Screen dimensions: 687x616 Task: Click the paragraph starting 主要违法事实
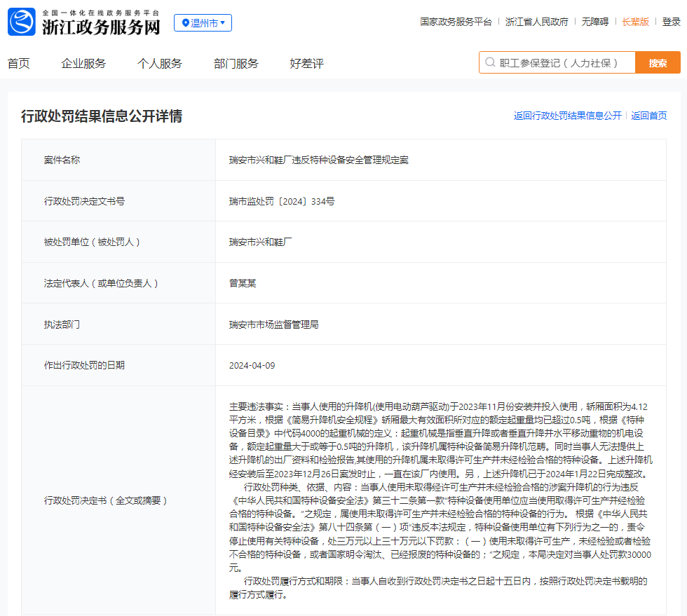click(x=441, y=440)
